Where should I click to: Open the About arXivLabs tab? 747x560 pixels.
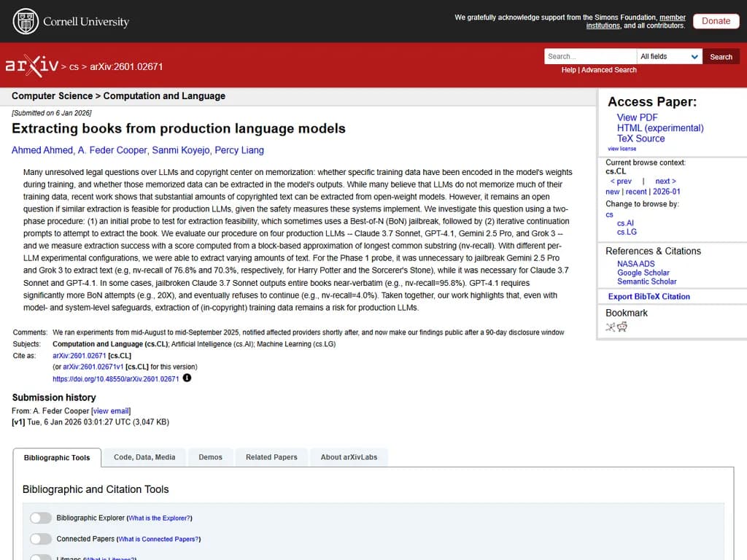[349, 457]
